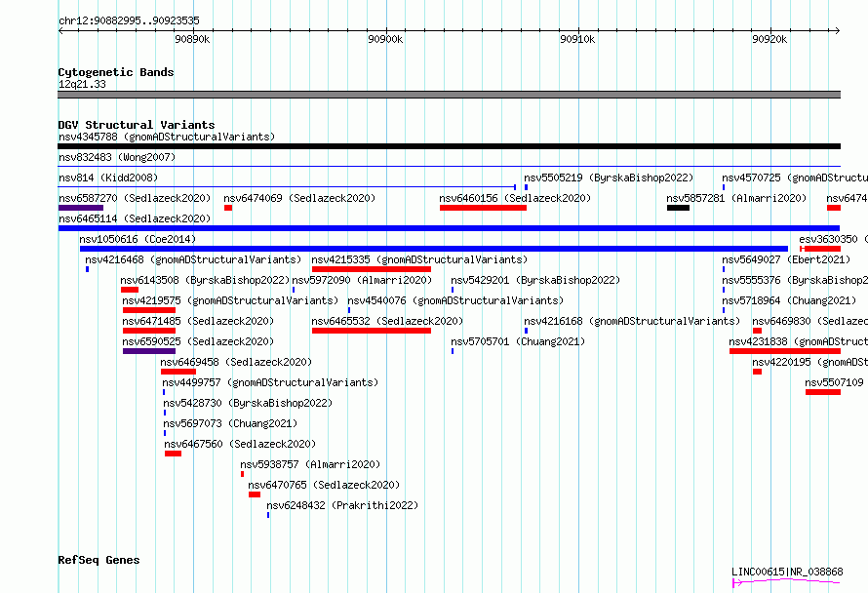Click the 90920k ruler position
This screenshot has width=868, height=593.
(x=769, y=39)
